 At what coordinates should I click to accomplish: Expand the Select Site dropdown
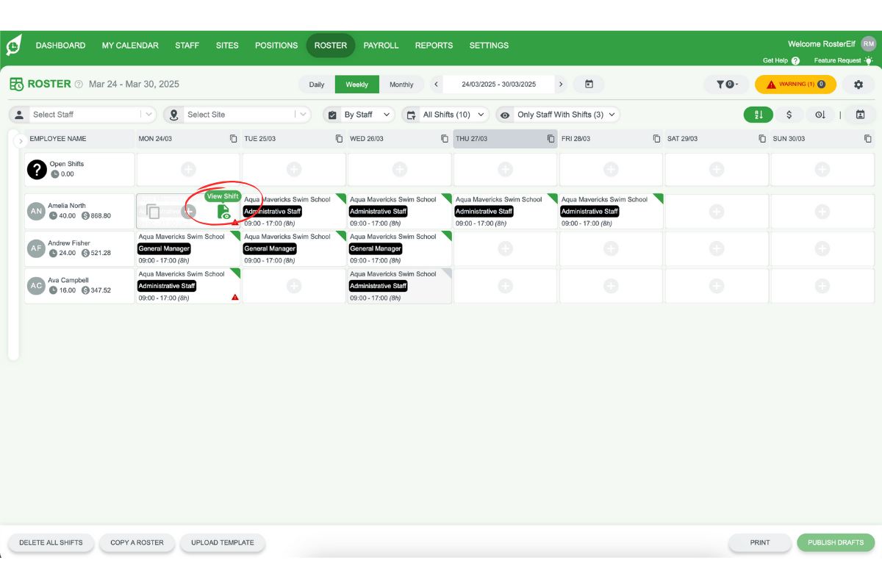(x=237, y=114)
